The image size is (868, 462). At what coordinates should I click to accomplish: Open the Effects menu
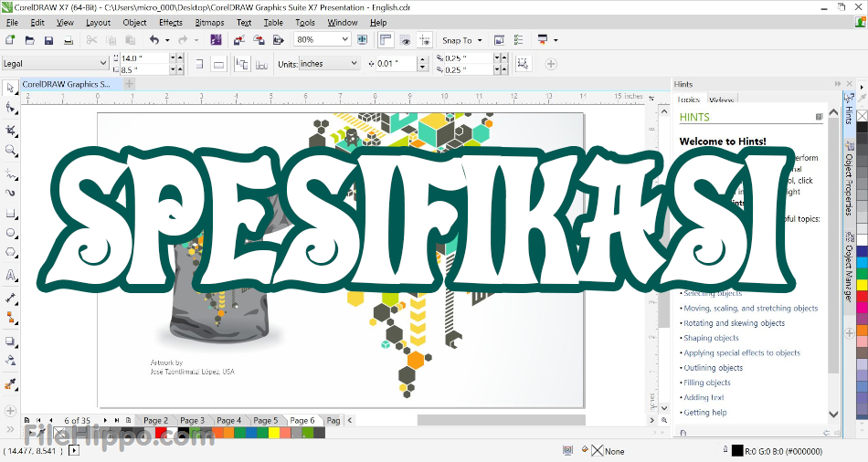click(x=171, y=23)
